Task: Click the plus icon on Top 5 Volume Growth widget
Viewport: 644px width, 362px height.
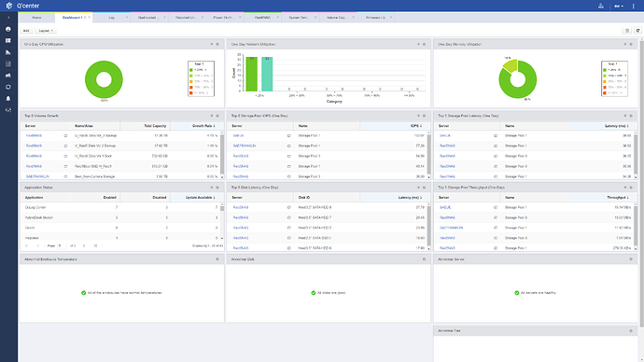Action: pyautogui.click(x=212, y=116)
